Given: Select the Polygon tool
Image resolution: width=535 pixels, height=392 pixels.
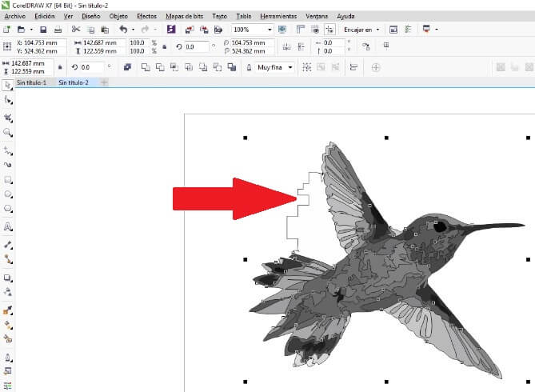Looking at the screenshot, I should pyautogui.click(x=8, y=209).
